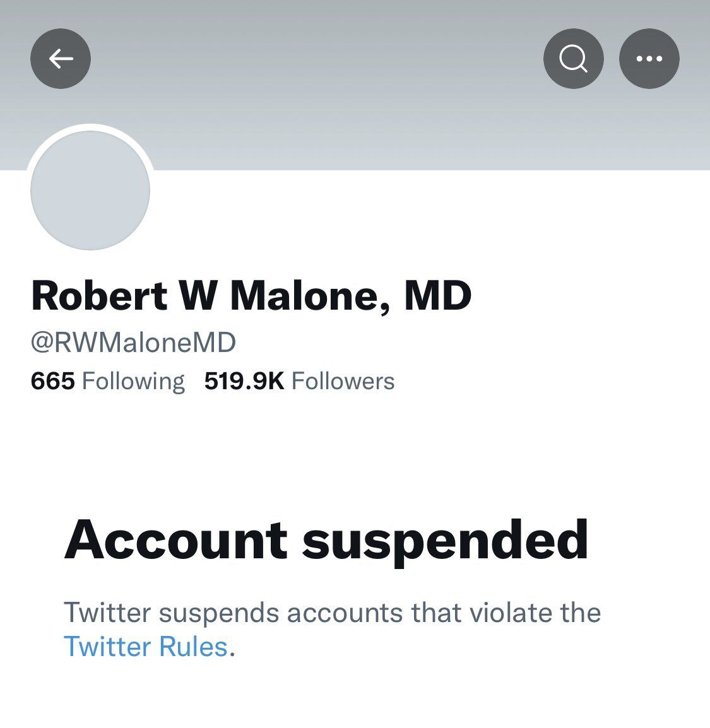Open search with the magnifying glass icon
The width and height of the screenshot is (710, 728).
(574, 59)
